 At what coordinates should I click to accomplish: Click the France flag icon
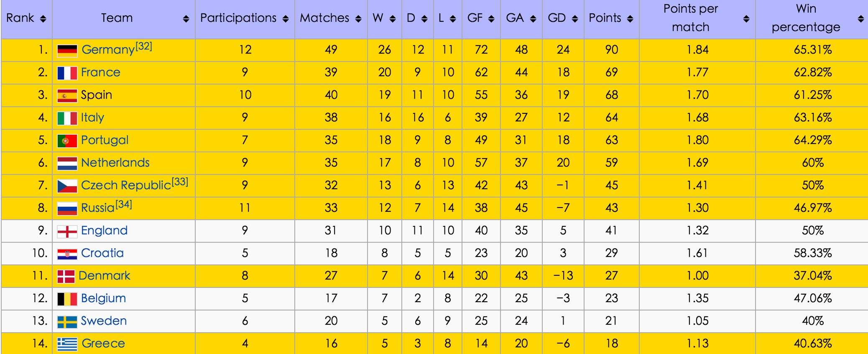tap(67, 73)
